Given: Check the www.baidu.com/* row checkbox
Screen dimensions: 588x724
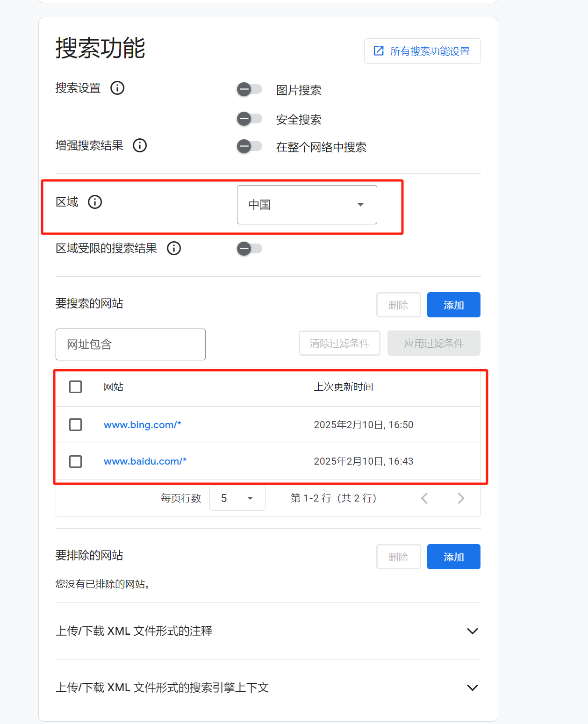Looking at the screenshot, I should pyautogui.click(x=75, y=461).
